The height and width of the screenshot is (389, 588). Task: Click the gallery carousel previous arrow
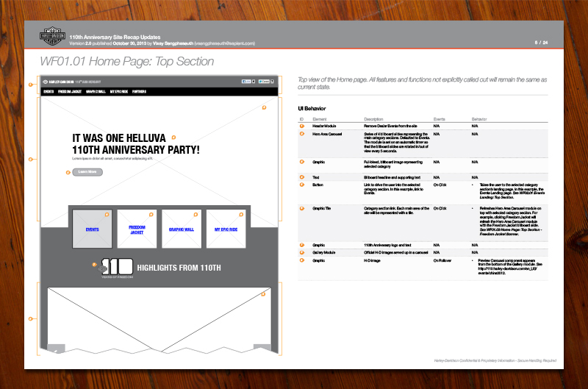click(56, 349)
